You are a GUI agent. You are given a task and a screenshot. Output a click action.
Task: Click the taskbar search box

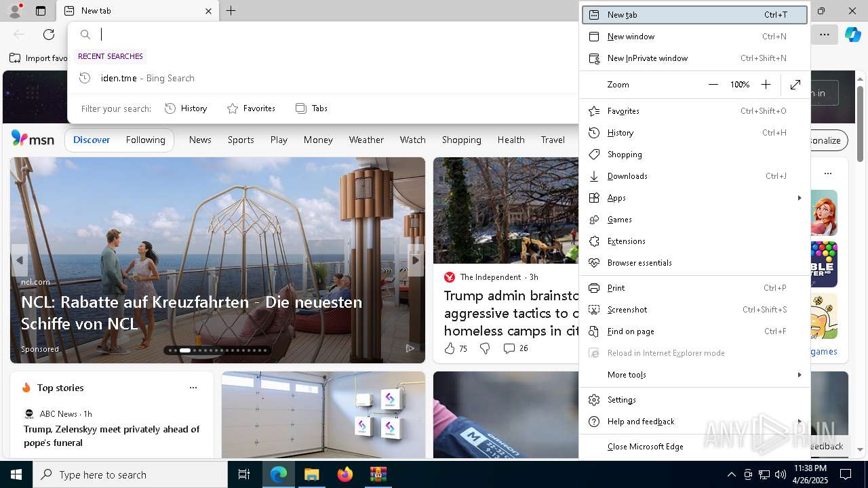[130, 474]
